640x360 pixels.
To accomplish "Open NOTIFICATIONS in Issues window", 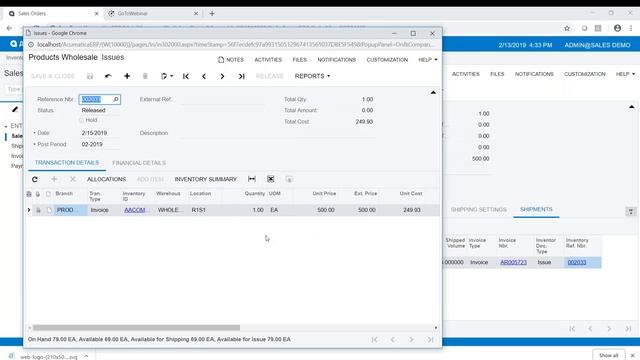I will 336,60.
